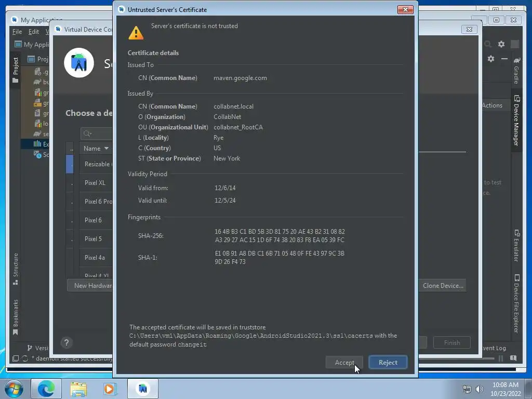Click the Android Studio logo in device wizard
The width and height of the screenshot is (532, 399).
pyautogui.click(x=79, y=63)
